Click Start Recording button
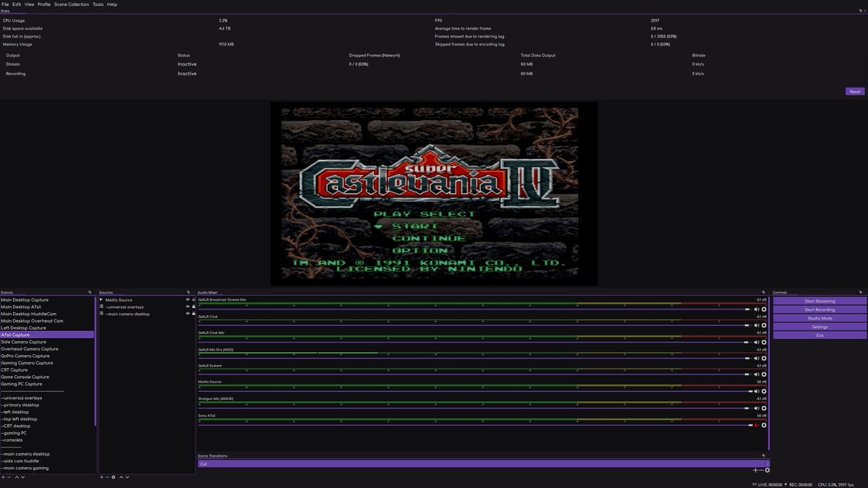868x488 pixels. [x=820, y=309]
